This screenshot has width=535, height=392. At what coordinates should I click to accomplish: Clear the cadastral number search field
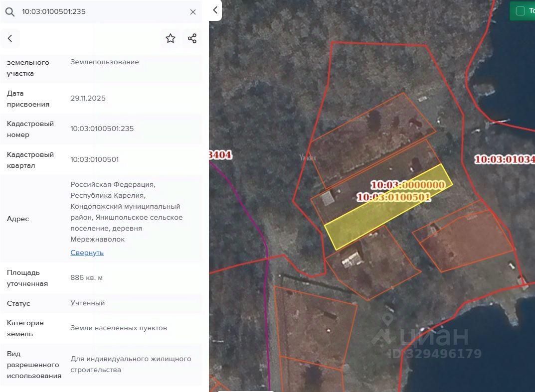click(x=193, y=12)
